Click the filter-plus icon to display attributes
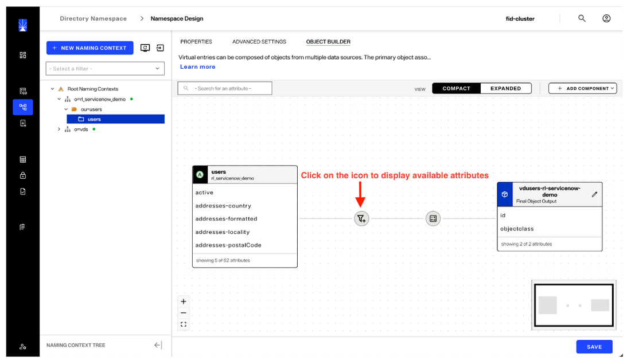 [x=361, y=218]
